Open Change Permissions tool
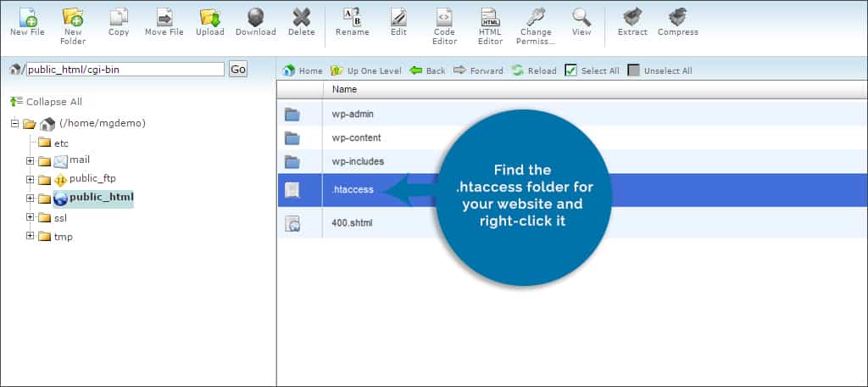Screen dimensions: 868x387 [536, 26]
